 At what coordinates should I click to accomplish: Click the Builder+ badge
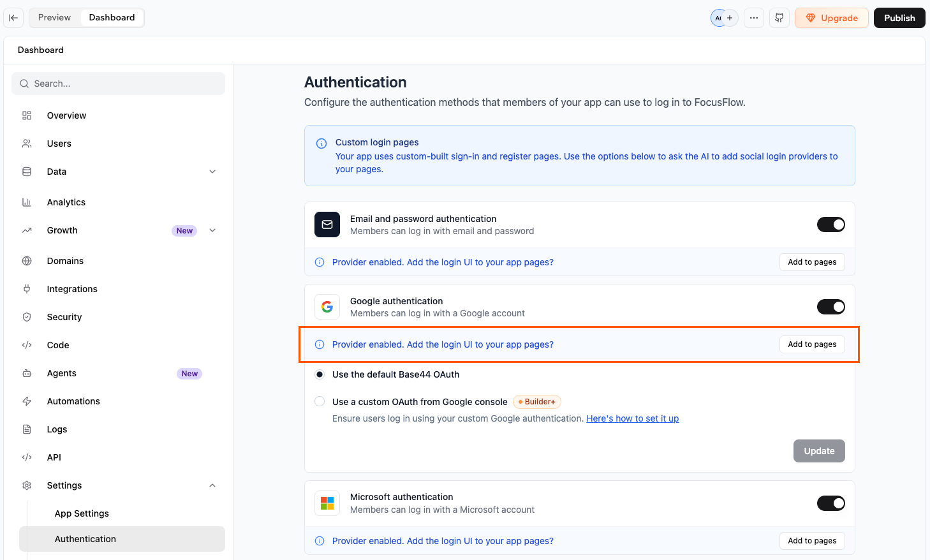(537, 402)
